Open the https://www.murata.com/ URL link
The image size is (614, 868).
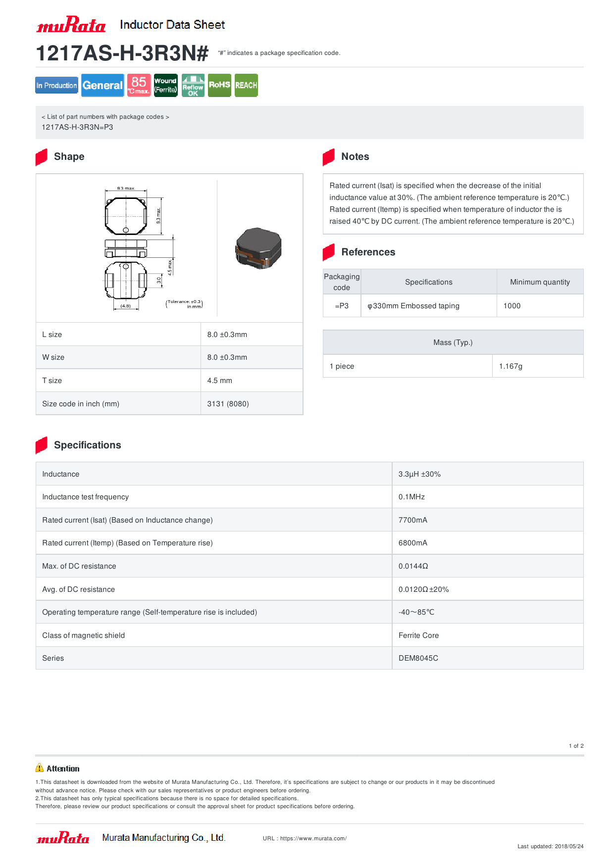pos(313,838)
